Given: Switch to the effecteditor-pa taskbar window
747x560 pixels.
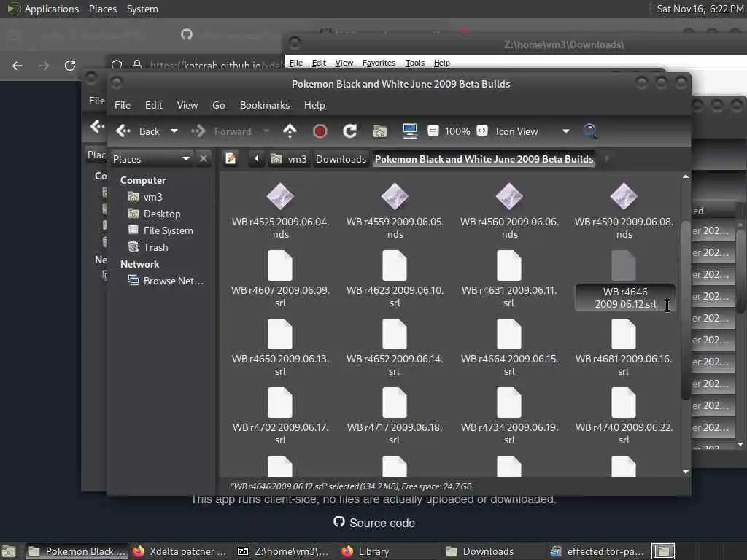Looking at the screenshot, I should pos(597,551).
